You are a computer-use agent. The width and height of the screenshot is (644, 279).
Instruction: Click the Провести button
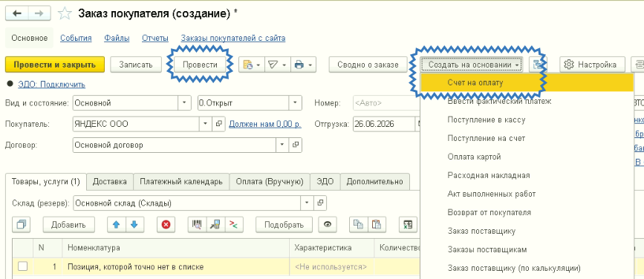pyautogui.click(x=200, y=65)
